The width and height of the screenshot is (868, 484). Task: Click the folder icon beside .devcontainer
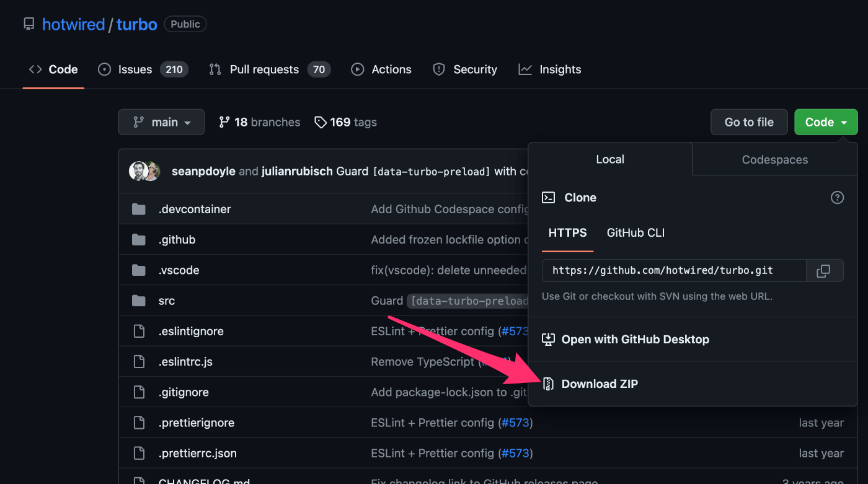click(139, 209)
